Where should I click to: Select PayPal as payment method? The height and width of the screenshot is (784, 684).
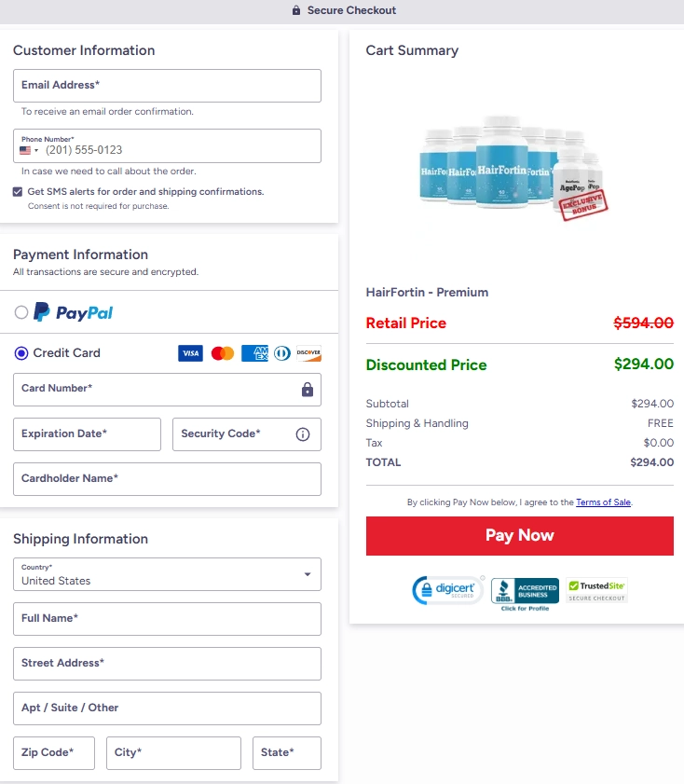[x=21, y=313]
